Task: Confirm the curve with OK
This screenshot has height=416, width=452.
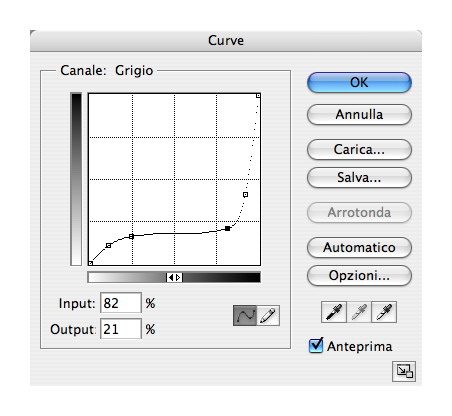Action: [x=359, y=82]
